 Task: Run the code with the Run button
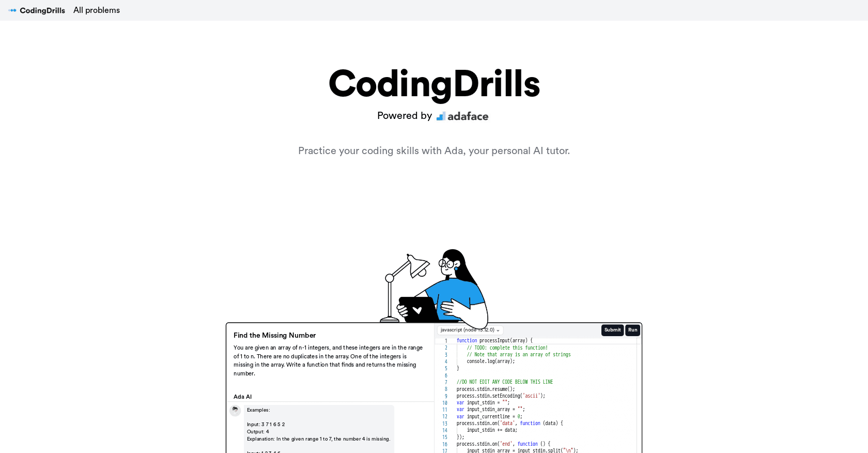(632, 330)
